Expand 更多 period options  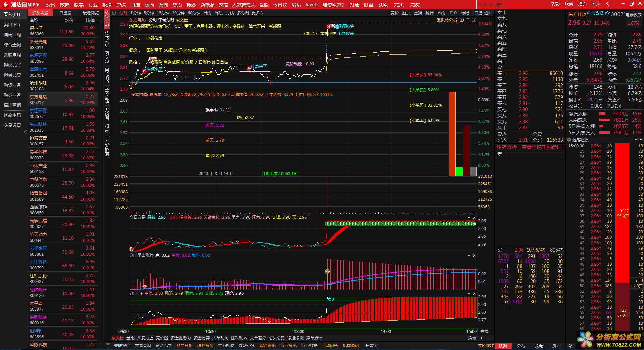[257, 13]
